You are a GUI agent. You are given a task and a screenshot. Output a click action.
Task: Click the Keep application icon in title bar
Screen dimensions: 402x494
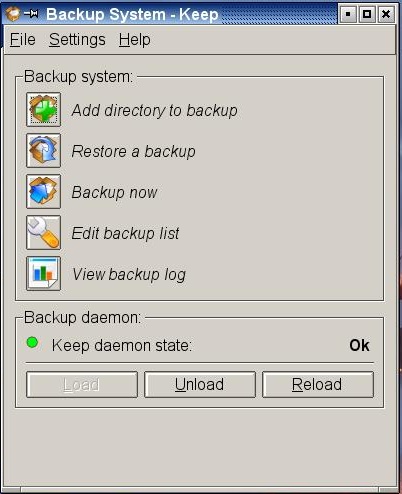point(12,14)
